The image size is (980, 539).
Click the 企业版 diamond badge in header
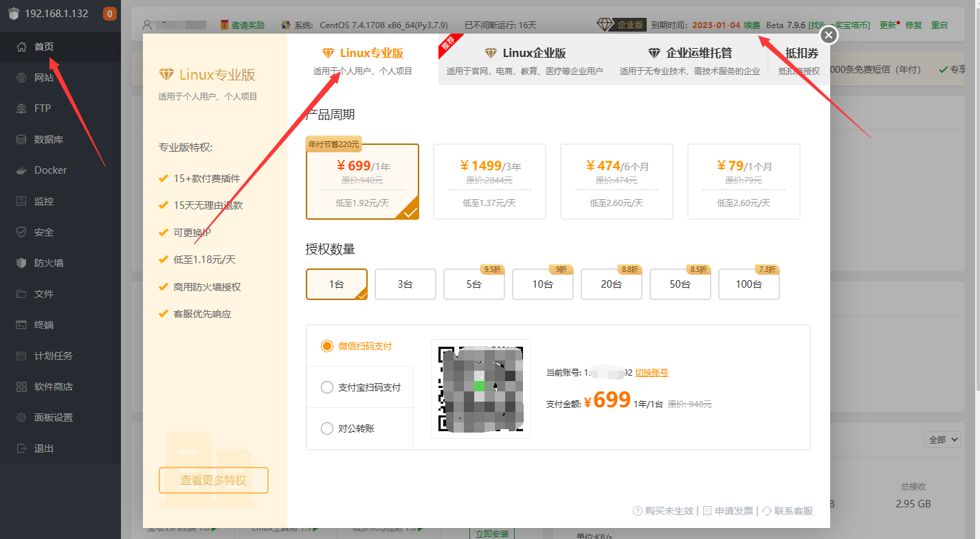click(x=623, y=25)
